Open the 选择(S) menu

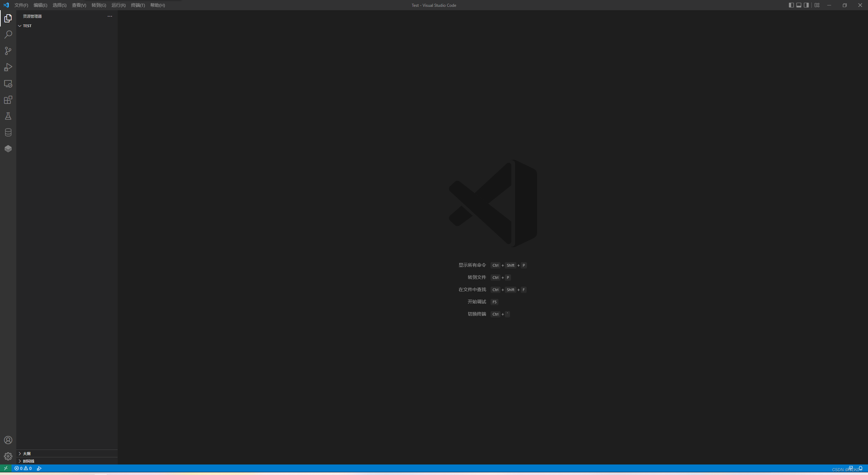[x=59, y=5]
